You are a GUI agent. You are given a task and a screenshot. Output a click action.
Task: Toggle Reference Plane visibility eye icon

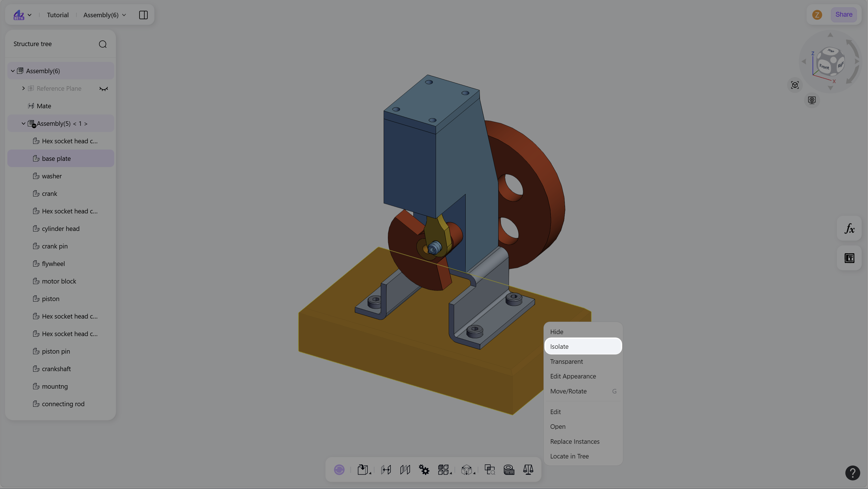click(104, 88)
